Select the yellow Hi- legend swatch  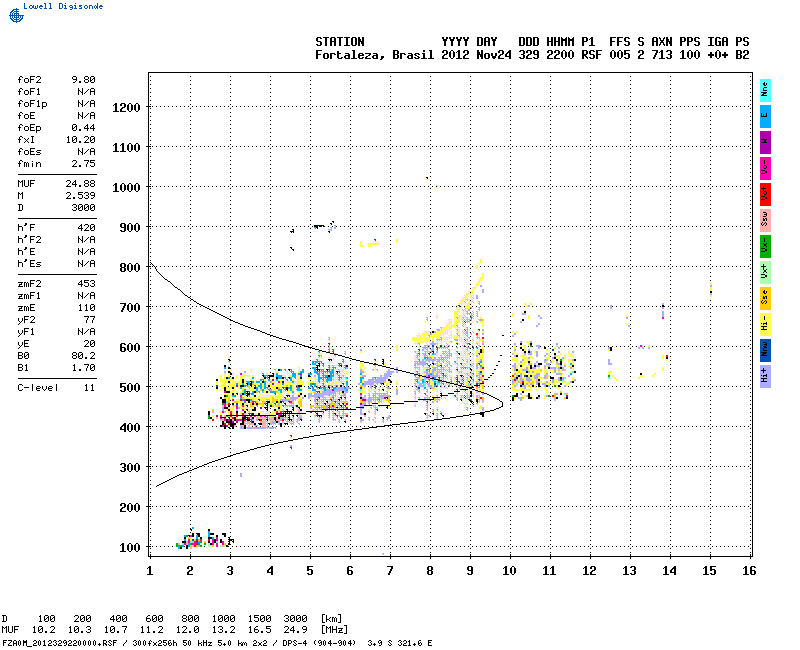coord(765,324)
